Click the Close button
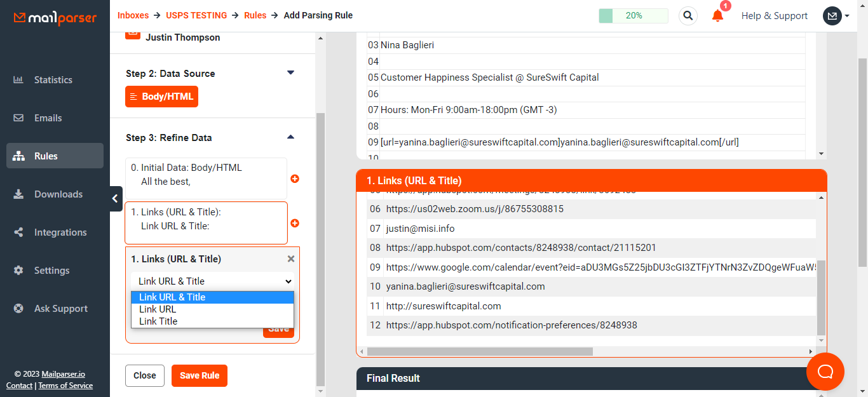The height and width of the screenshot is (397, 868). point(145,375)
